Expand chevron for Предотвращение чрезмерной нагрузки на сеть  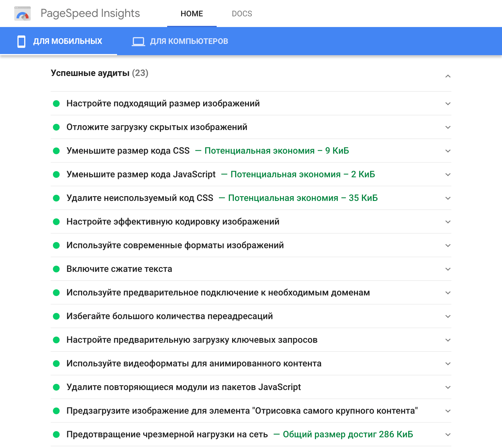pyautogui.click(x=448, y=434)
